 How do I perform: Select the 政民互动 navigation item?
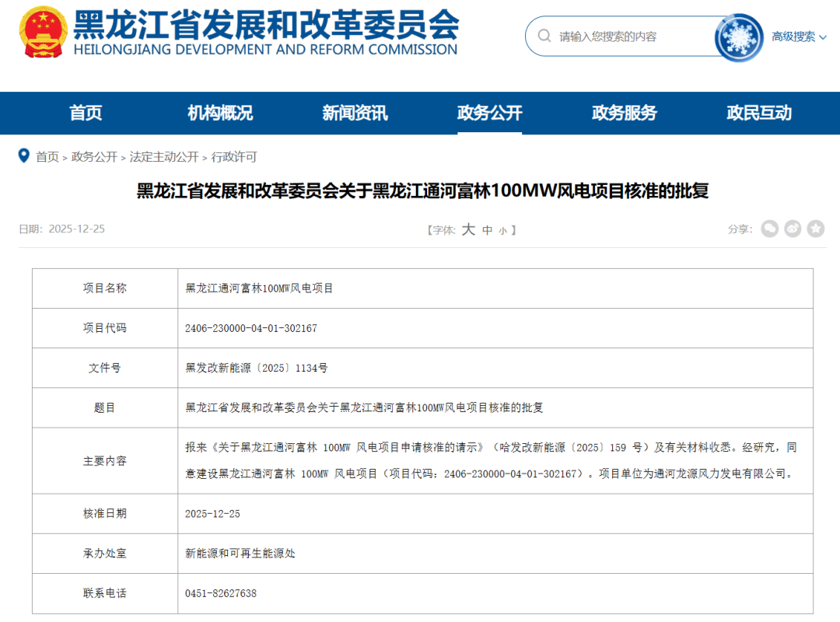[759, 113]
